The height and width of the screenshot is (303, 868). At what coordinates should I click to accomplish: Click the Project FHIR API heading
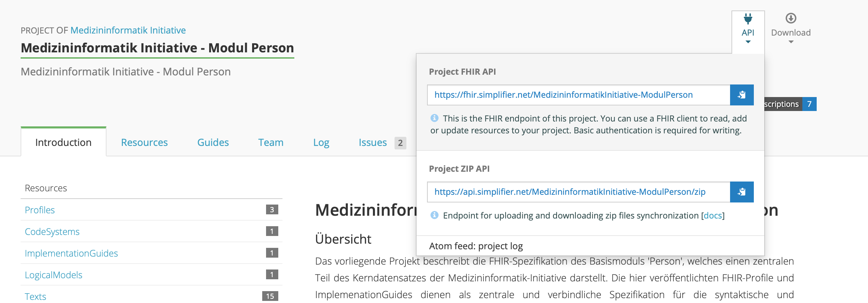pyautogui.click(x=462, y=72)
